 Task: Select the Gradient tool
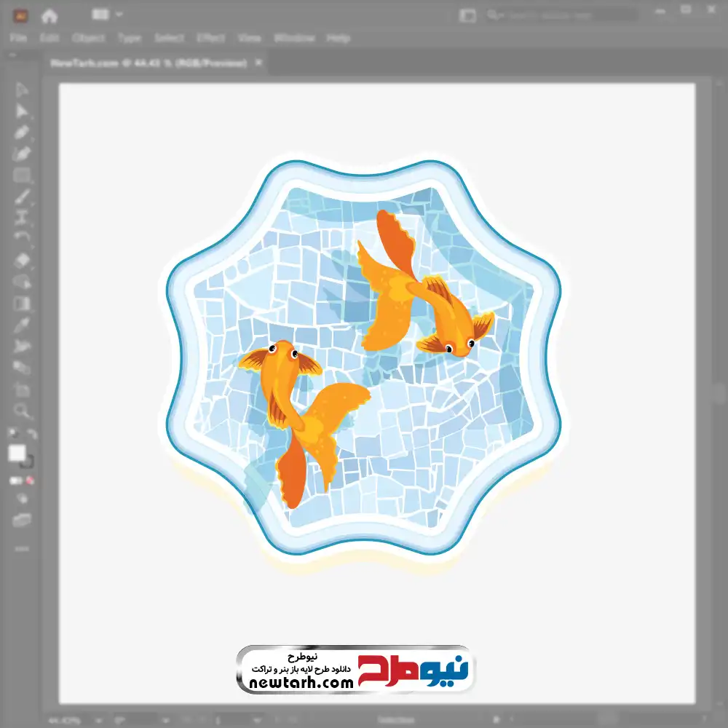[x=21, y=304]
